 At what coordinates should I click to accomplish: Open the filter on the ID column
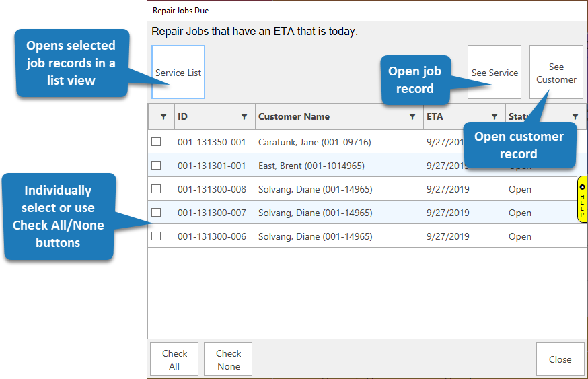[x=244, y=117]
